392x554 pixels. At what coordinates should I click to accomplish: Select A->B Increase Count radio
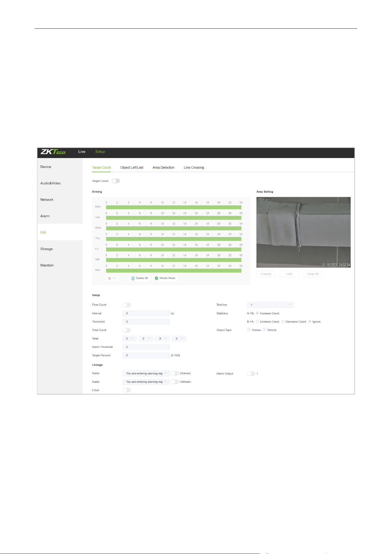[257, 313]
